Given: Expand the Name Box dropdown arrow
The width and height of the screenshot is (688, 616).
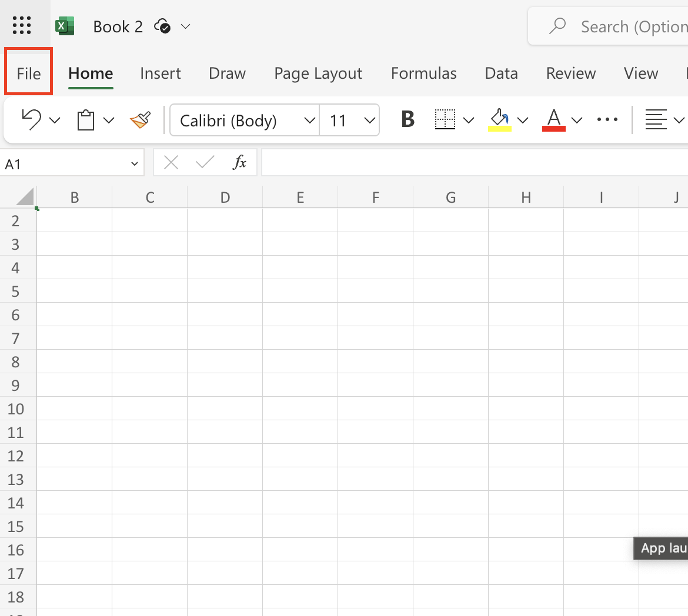Looking at the screenshot, I should point(135,164).
